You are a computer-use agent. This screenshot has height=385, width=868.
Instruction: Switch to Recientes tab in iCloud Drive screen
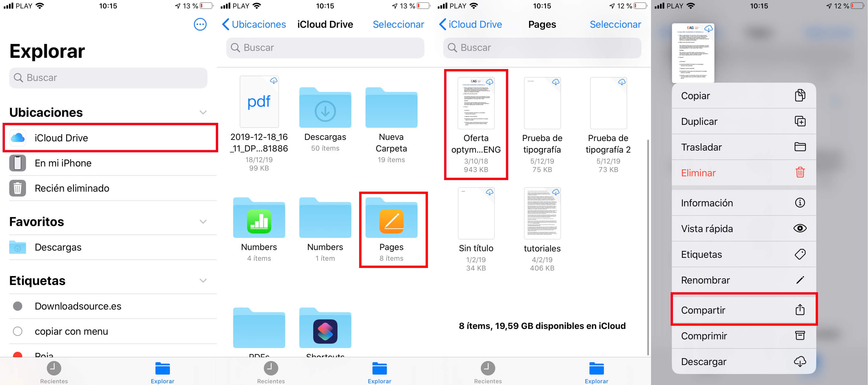[x=271, y=372]
